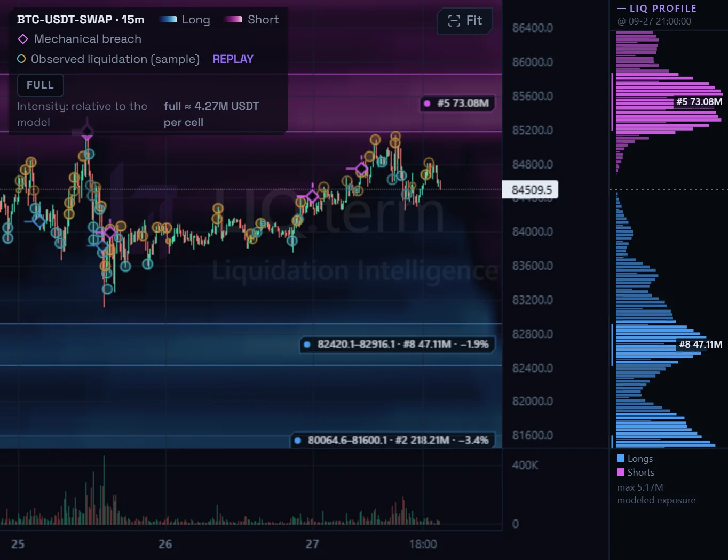Viewport: 728px width, 560px height.
Task: Click the Observed liquidation circle legend icon
Action: pos(21,59)
